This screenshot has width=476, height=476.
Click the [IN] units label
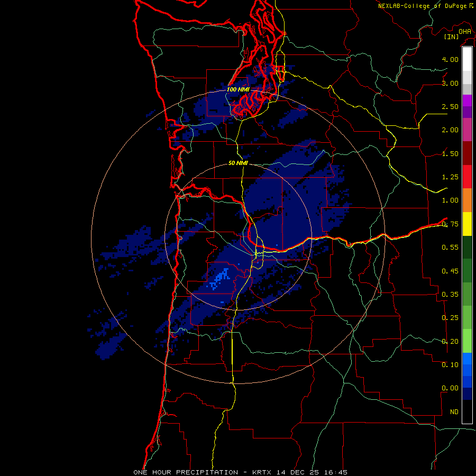[451, 36]
